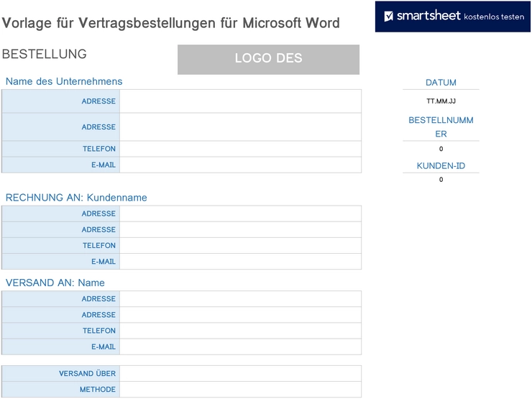Viewport: 532px width, 399px height.
Task: Click 'VERSAND AN: Name' heading
Action: click(55, 283)
